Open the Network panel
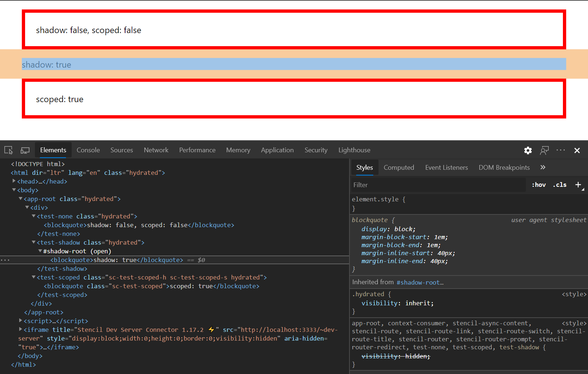The width and height of the screenshot is (588, 374). pos(156,150)
